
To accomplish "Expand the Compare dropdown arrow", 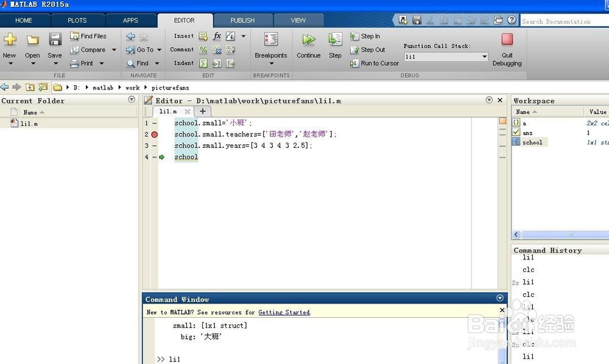I will pyautogui.click(x=114, y=50).
